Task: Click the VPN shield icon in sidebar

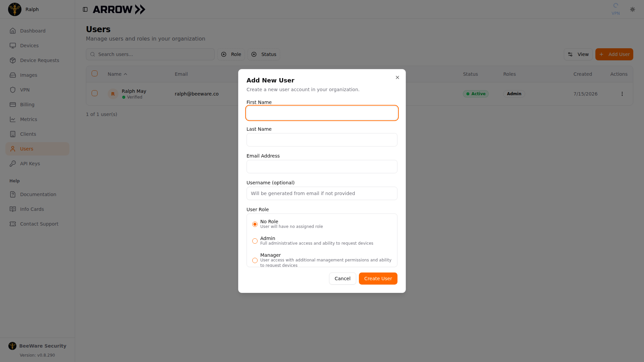Action: pos(13,90)
